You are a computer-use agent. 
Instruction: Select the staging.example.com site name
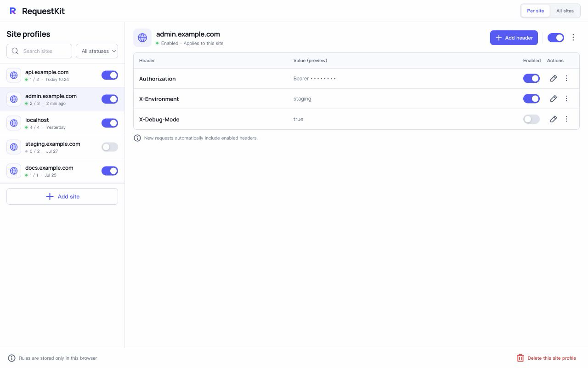(x=53, y=144)
